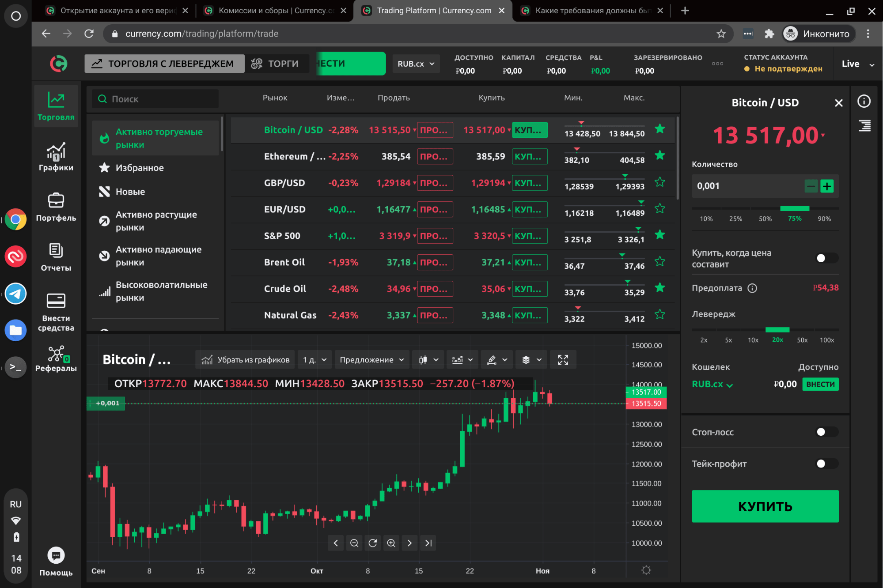The image size is (883, 588).
Task: Decrease quantity with the minus button
Action: click(x=811, y=186)
